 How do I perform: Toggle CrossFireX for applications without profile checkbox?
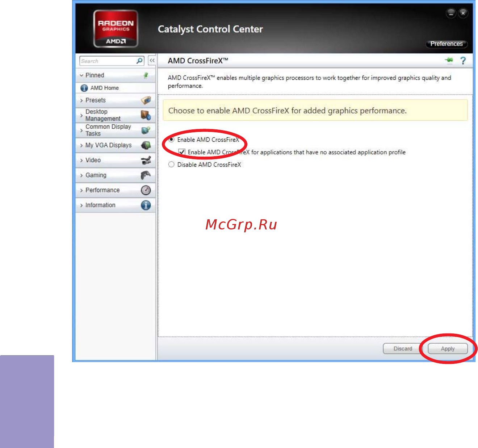point(182,152)
